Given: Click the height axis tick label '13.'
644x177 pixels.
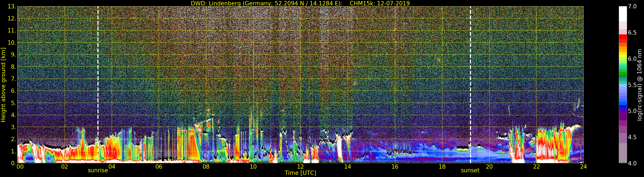Looking at the screenshot, I should tap(12, 6).
